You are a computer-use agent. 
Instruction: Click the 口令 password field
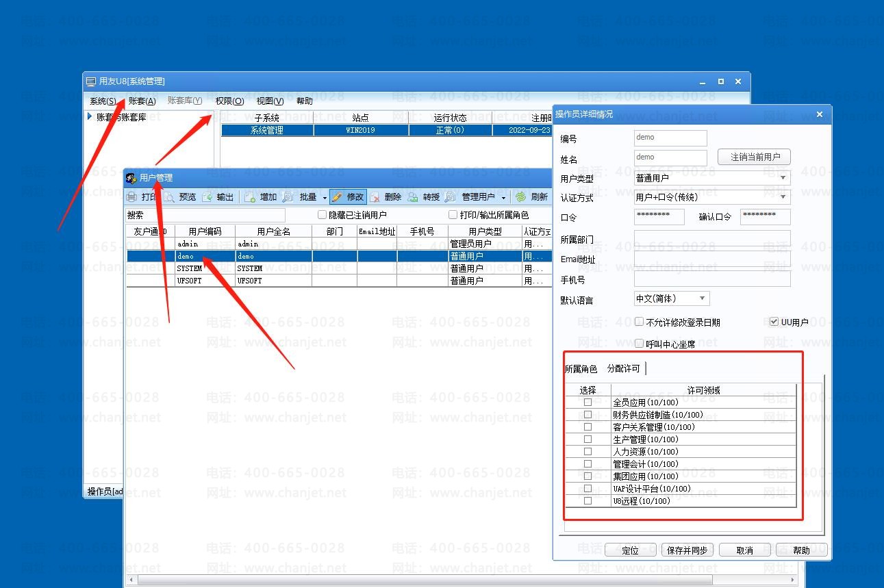pyautogui.click(x=659, y=217)
